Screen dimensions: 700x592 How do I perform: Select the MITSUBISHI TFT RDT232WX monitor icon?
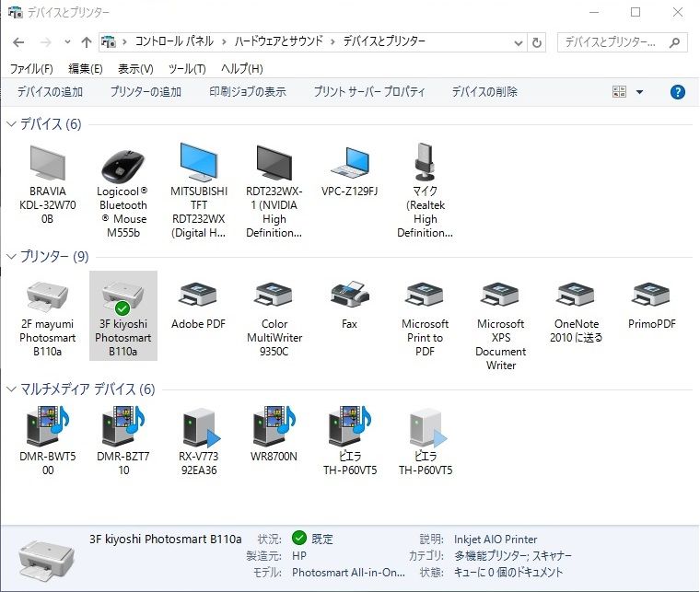point(199,162)
